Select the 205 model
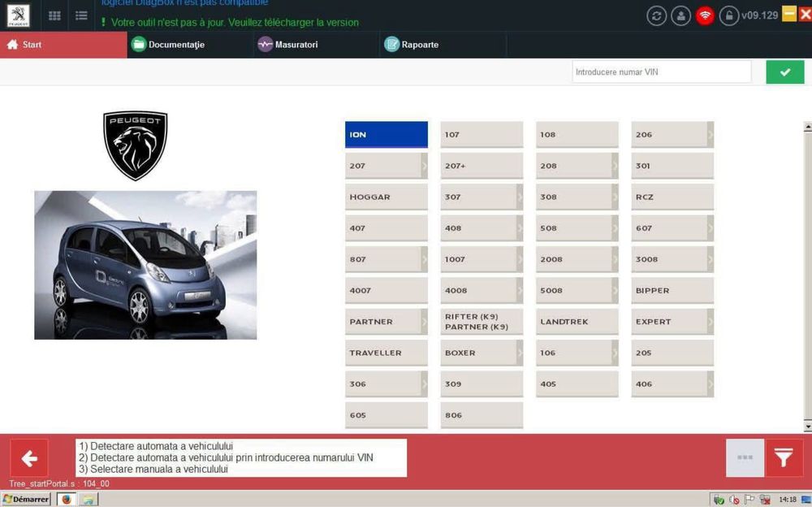The height and width of the screenshot is (507, 812). tap(672, 353)
